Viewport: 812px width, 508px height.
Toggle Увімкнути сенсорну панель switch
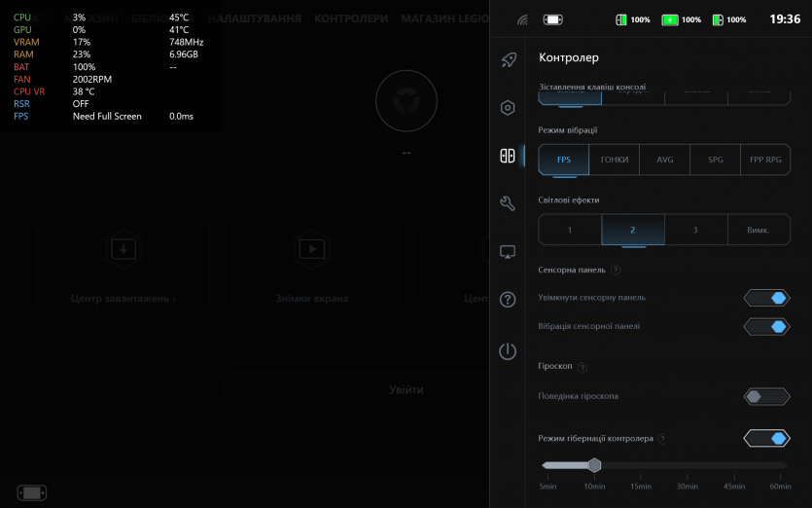pyautogui.click(x=766, y=298)
